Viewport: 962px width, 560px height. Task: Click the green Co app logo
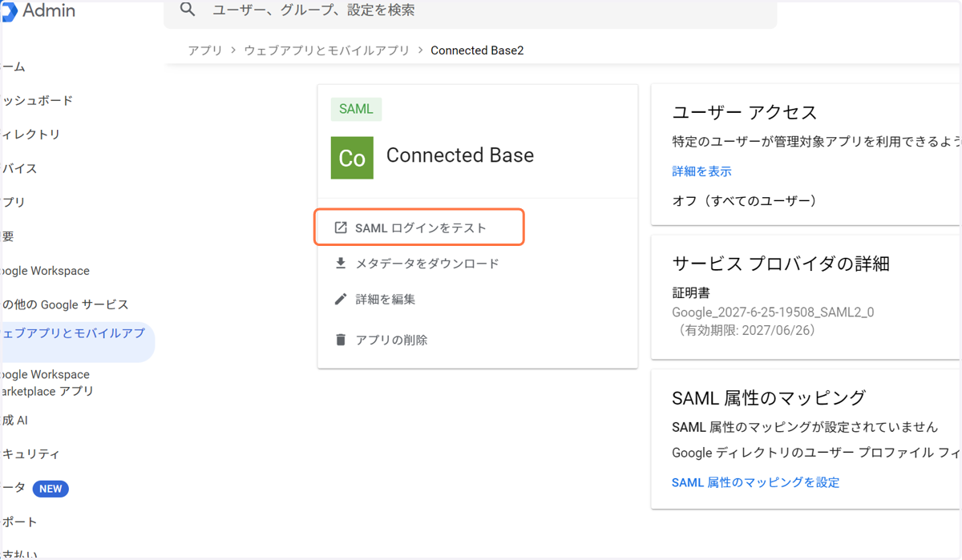pos(352,157)
